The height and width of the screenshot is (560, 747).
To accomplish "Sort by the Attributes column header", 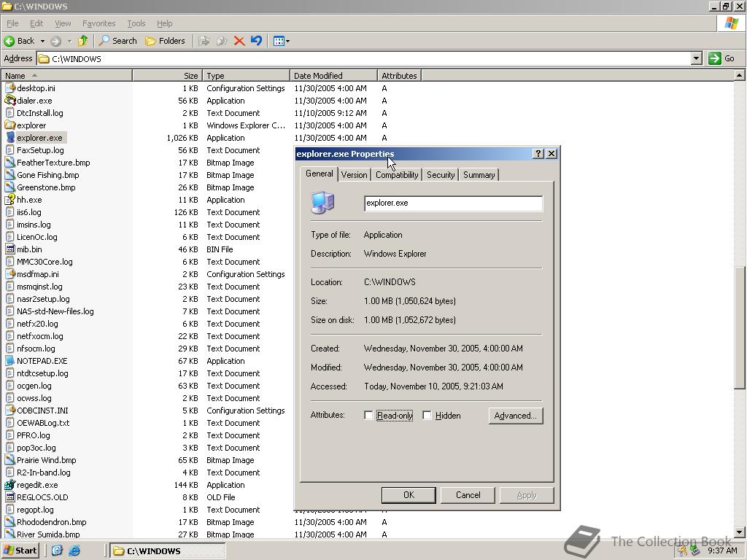I will 399,76.
